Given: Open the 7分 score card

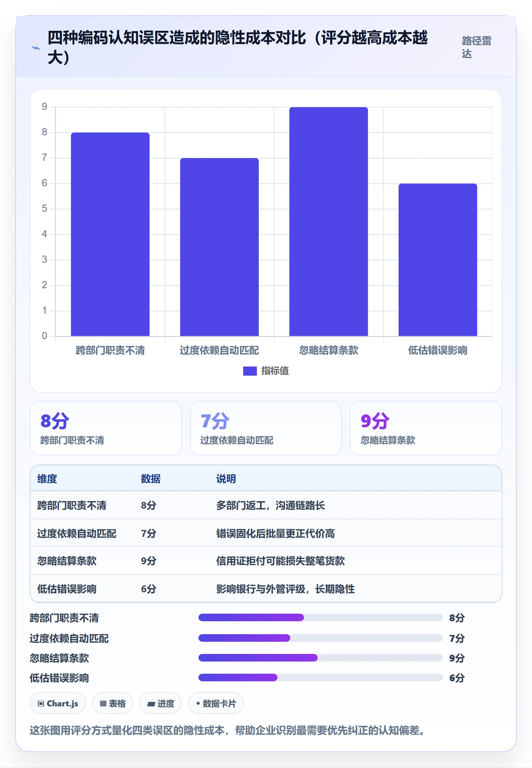Looking at the screenshot, I should [x=266, y=428].
